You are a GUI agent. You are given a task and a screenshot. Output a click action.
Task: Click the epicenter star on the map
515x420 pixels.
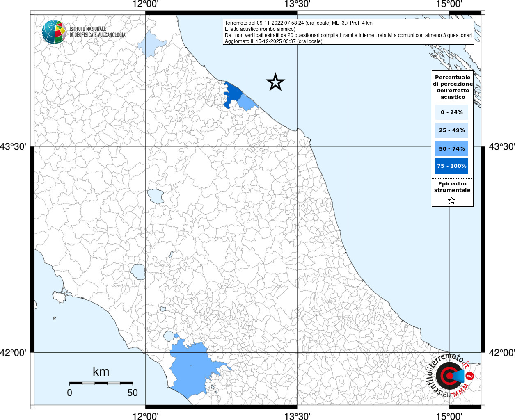tap(275, 82)
